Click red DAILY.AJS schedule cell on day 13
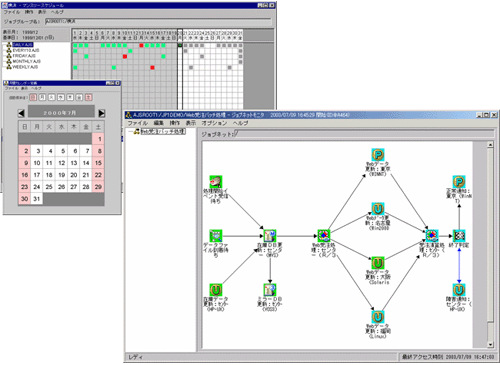The image size is (500, 365). click(x=141, y=45)
